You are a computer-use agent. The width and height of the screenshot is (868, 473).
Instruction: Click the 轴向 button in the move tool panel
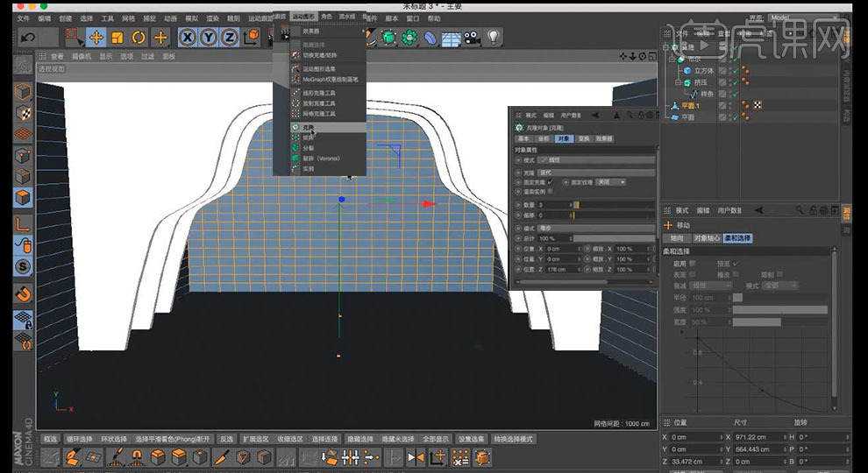(677, 238)
